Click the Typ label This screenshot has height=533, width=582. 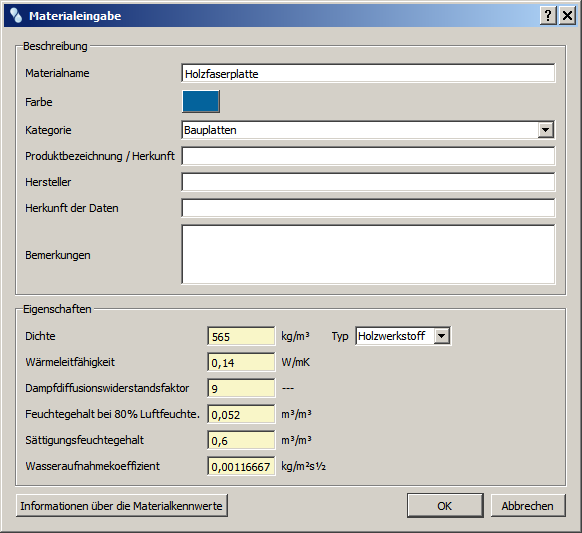pyautogui.click(x=340, y=336)
